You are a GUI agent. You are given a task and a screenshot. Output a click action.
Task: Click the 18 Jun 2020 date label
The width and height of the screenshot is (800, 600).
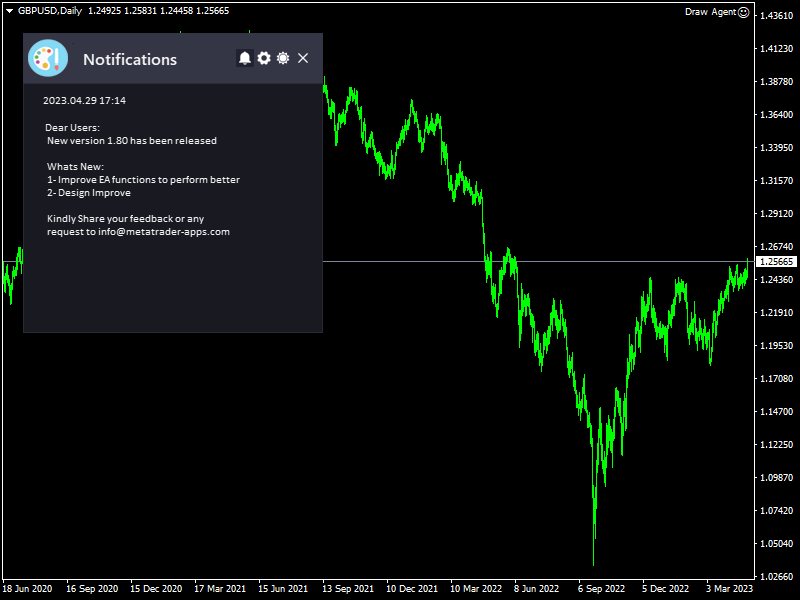[x=30, y=589]
